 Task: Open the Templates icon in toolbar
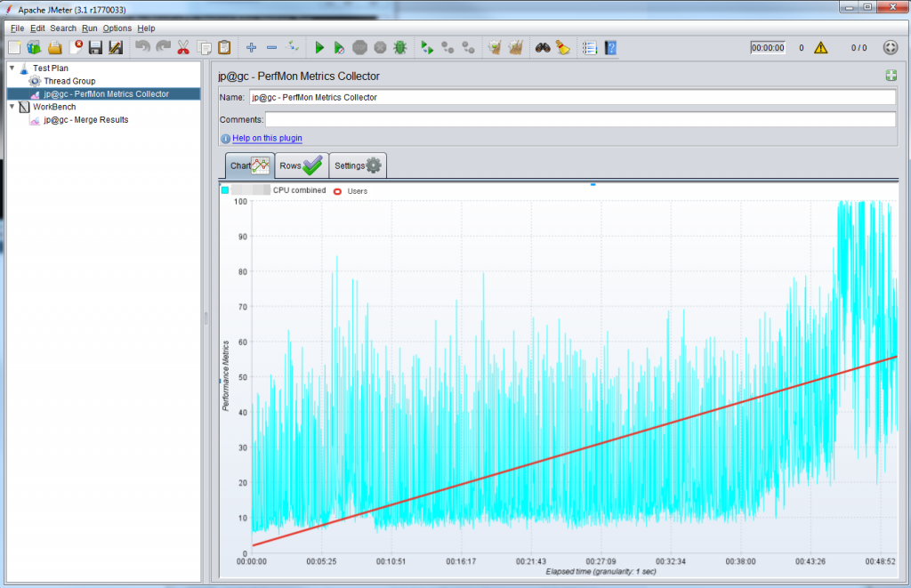pos(35,48)
